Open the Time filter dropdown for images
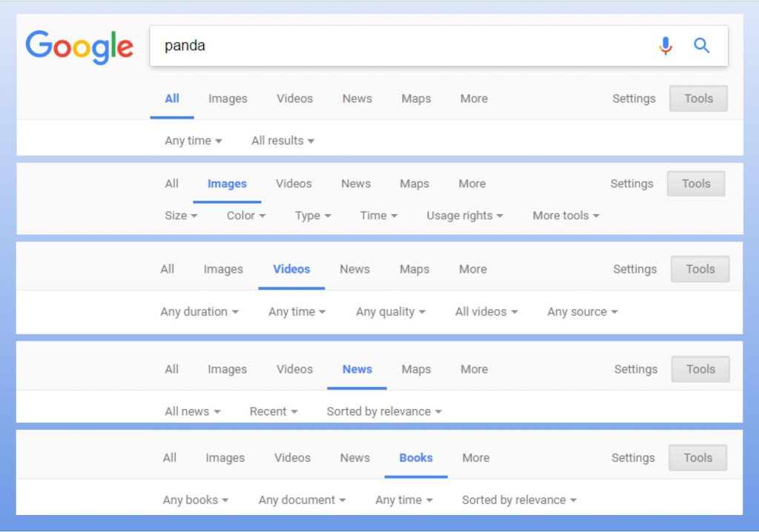Viewport: 759px width, 532px height. point(379,216)
